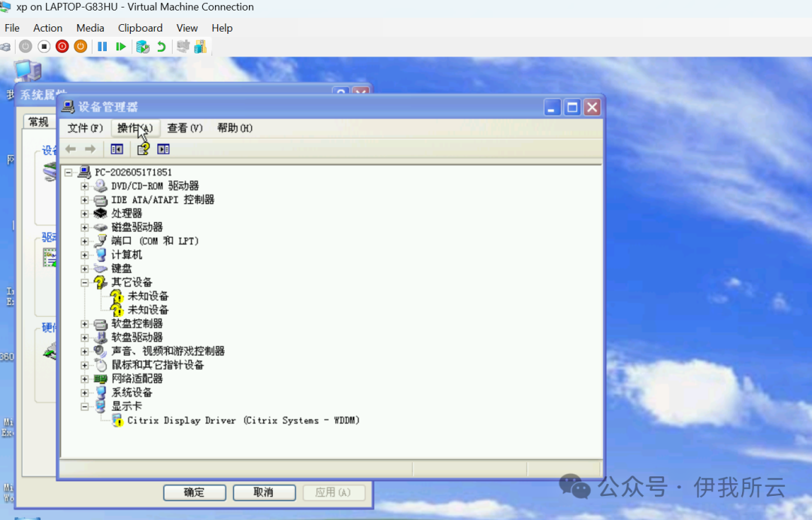
Task: Select the keyboard (键盘) icon
Action: click(101, 269)
